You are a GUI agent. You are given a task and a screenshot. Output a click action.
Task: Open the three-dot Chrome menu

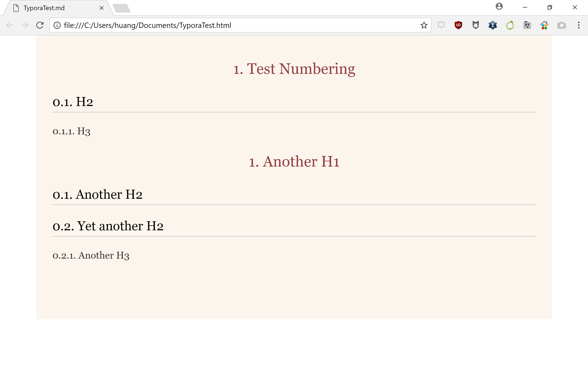coord(579,25)
